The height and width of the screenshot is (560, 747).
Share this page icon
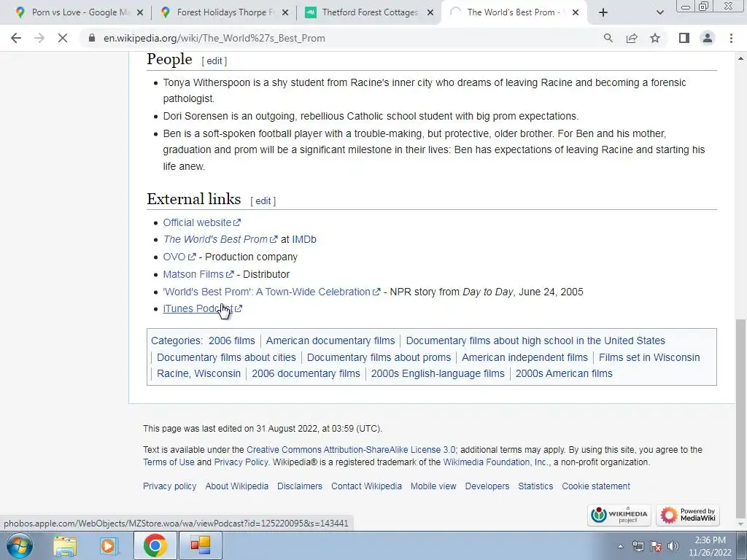tap(632, 38)
